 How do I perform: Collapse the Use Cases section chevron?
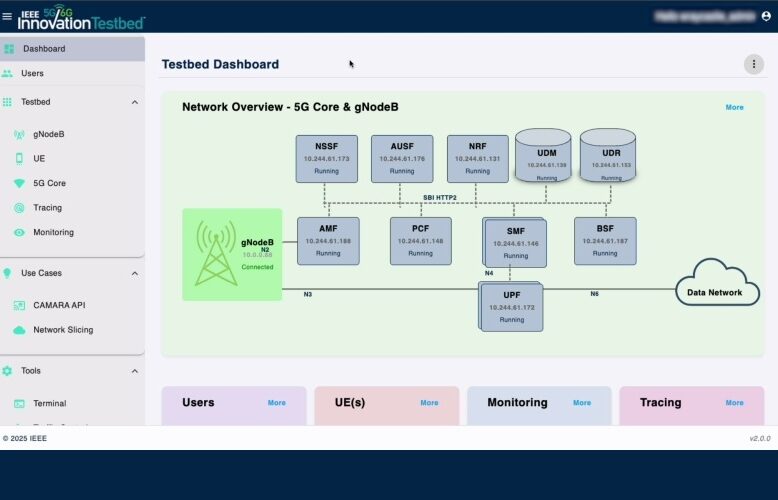click(134, 274)
